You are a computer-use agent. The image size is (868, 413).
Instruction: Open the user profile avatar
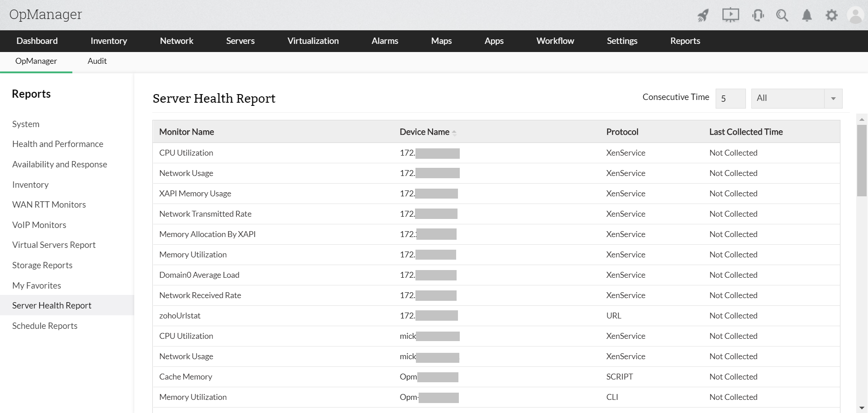click(x=855, y=15)
